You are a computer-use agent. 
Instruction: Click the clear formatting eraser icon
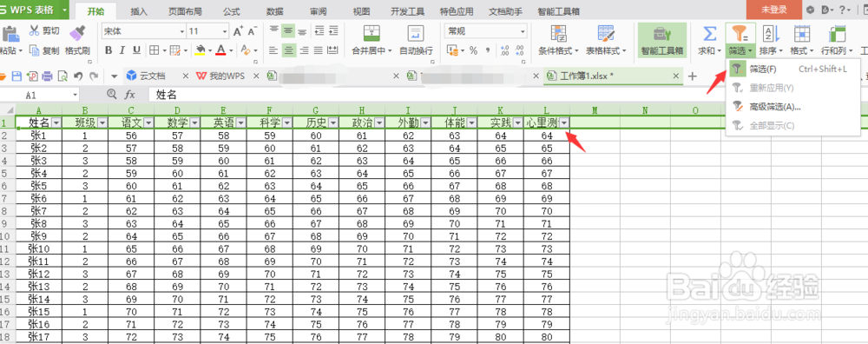point(247,50)
